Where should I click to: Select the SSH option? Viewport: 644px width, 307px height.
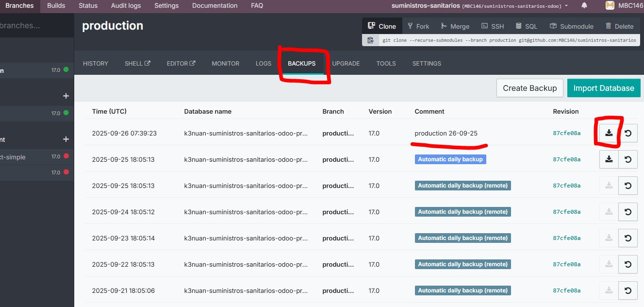(493, 26)
